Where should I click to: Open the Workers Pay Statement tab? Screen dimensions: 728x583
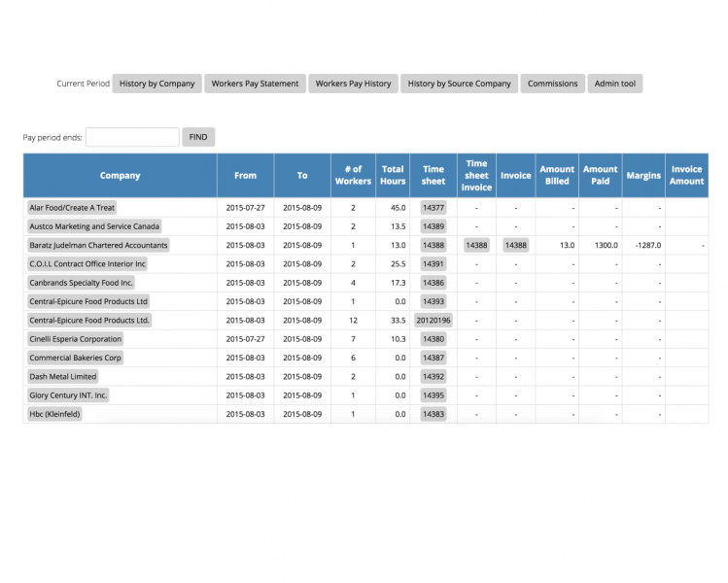255,84
